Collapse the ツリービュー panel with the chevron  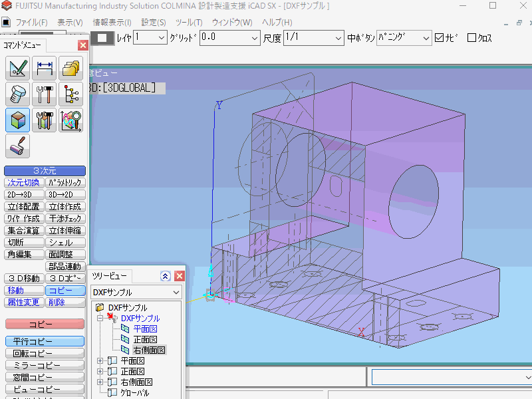pyautogui.click(x=166, y=276)
